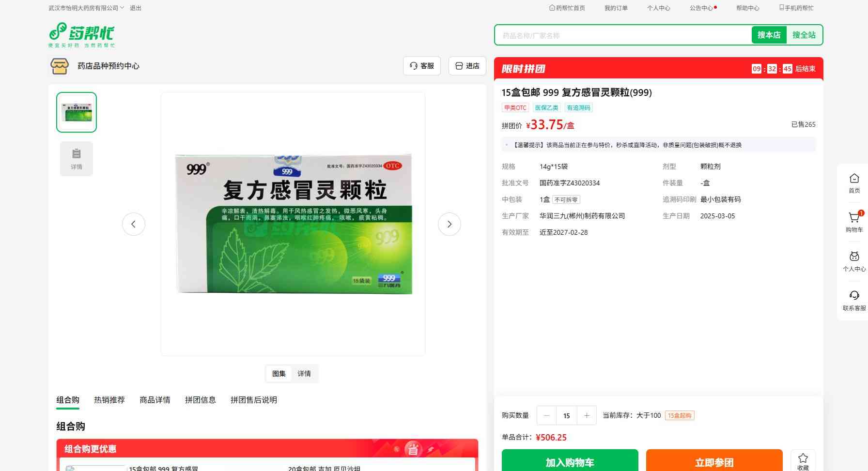The width and height of the screenshot is (868, 471).
Task: Open 个人中心 from the right sidebar
Action: pos(854,257)
